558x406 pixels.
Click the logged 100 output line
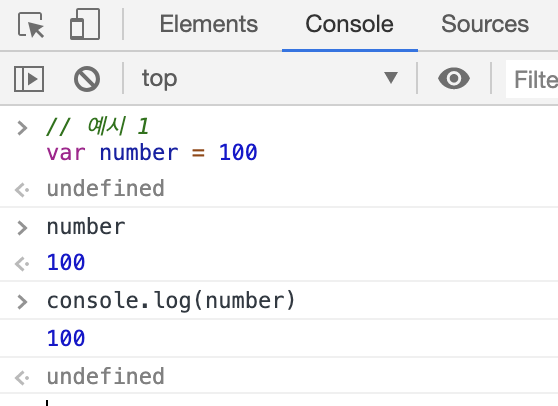[66, 338]
